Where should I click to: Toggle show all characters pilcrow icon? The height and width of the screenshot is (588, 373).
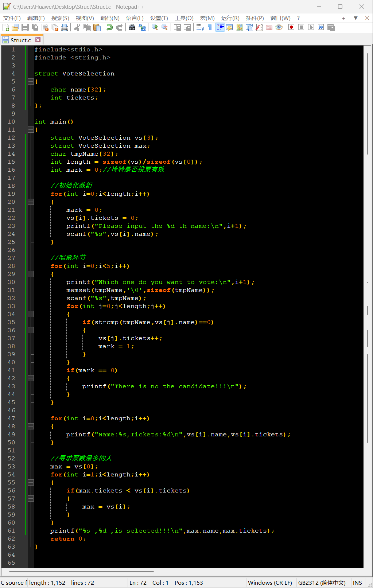(x=210, y=27)
